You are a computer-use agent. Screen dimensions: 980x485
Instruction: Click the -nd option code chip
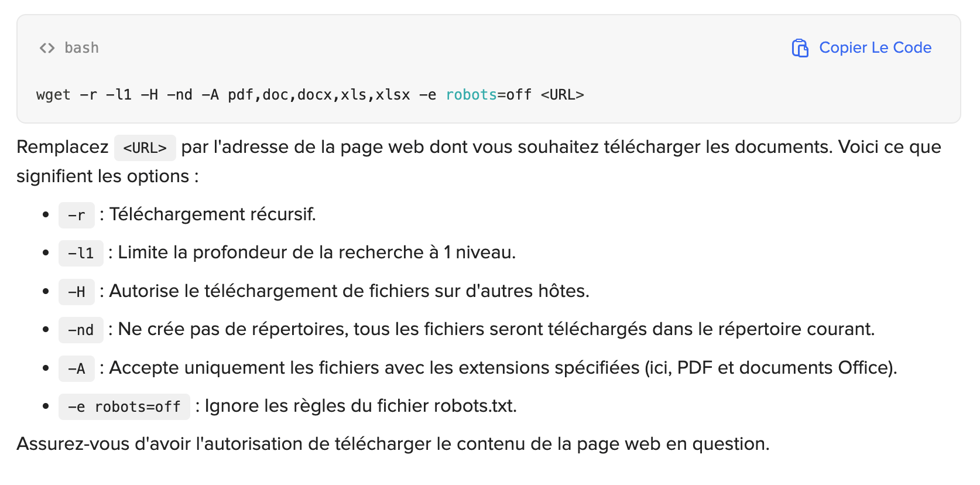(81, 330)
